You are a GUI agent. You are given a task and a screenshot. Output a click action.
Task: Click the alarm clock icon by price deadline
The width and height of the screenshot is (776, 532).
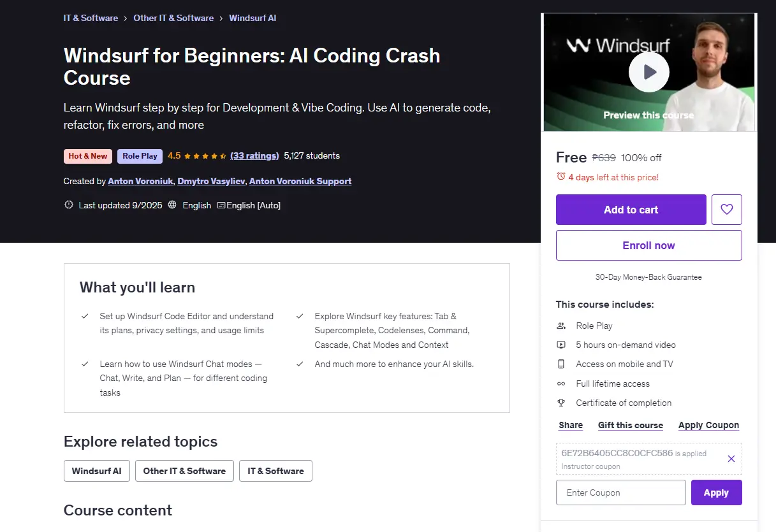(x=560, y=176)
